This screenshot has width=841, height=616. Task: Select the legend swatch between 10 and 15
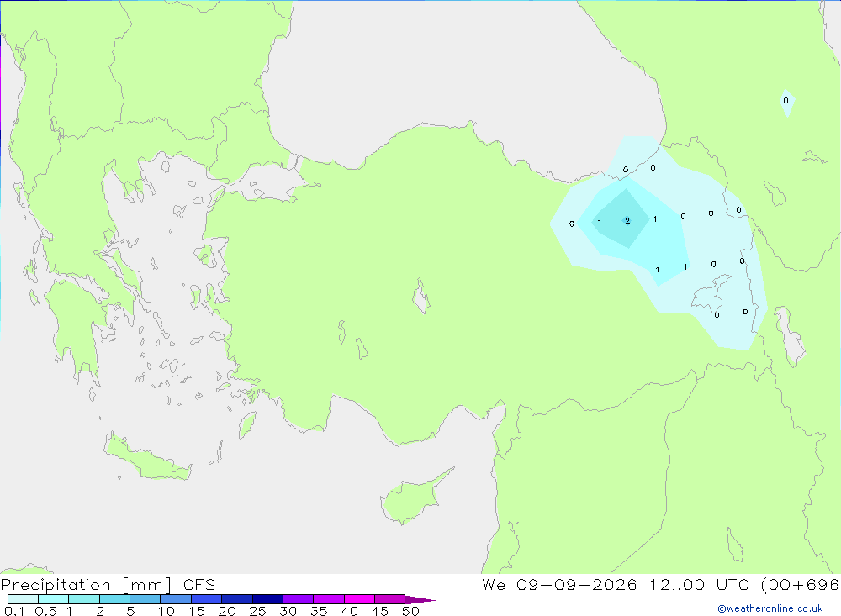point(176,599)
